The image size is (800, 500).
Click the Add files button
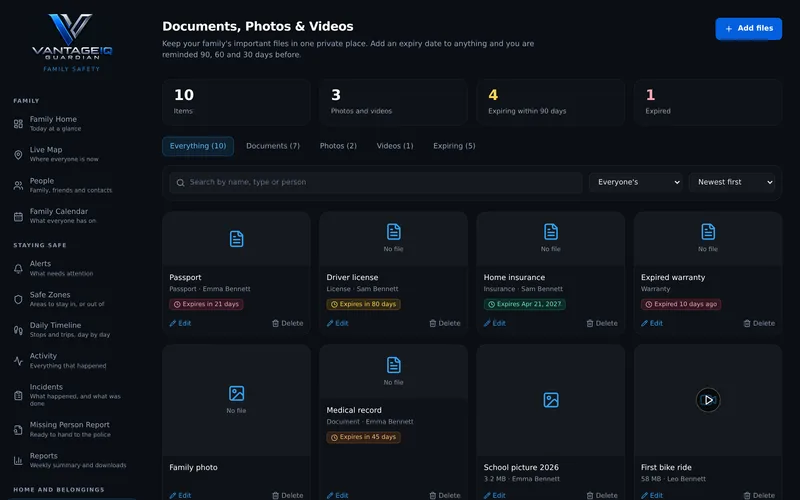point(748,29)
